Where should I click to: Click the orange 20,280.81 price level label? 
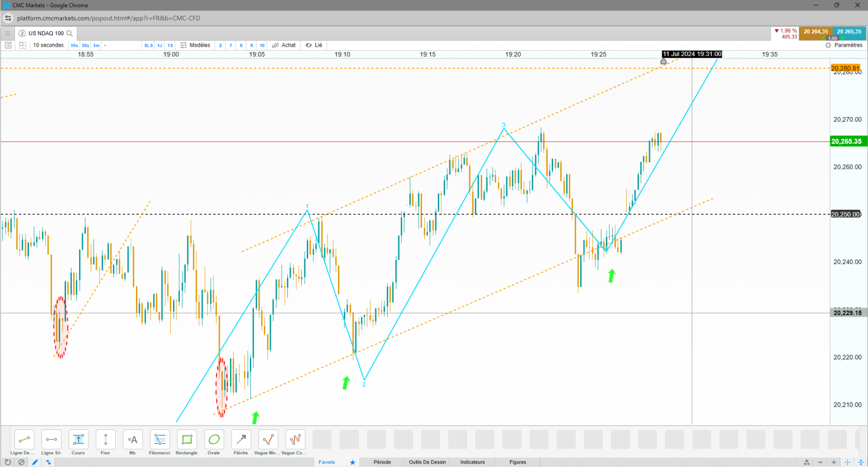pos(845,68)
